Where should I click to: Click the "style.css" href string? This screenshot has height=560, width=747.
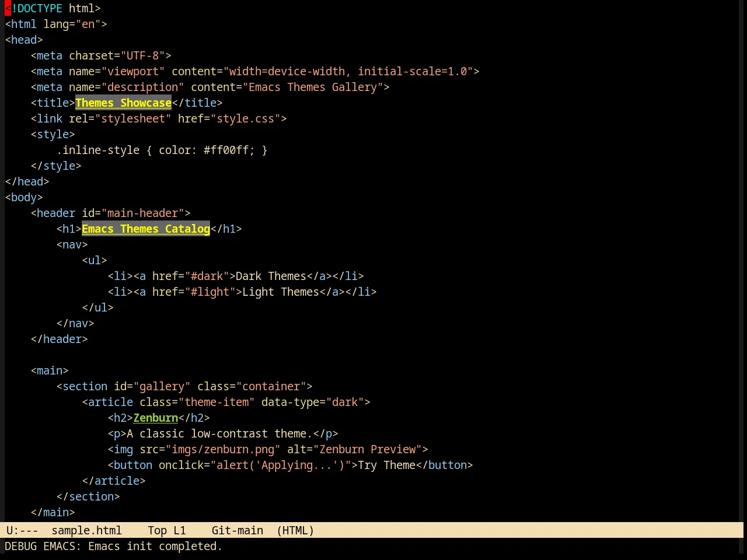245,118
